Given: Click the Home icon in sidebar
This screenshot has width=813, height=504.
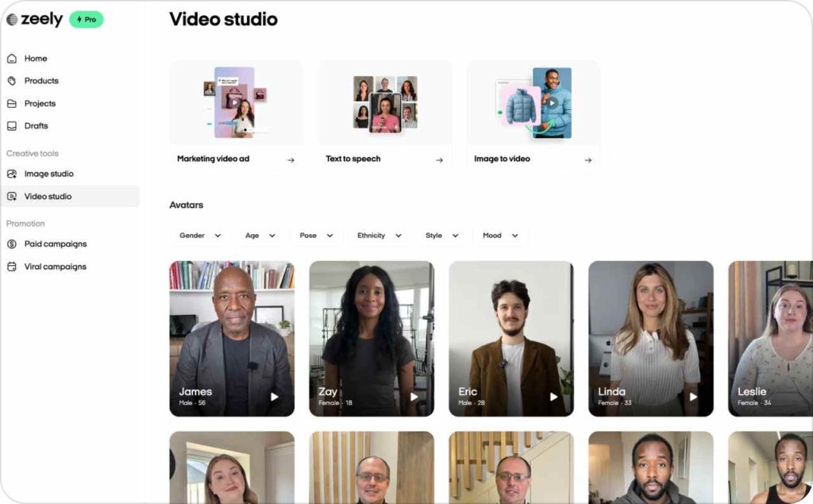Looking at the screenshot, I should 12,59.
